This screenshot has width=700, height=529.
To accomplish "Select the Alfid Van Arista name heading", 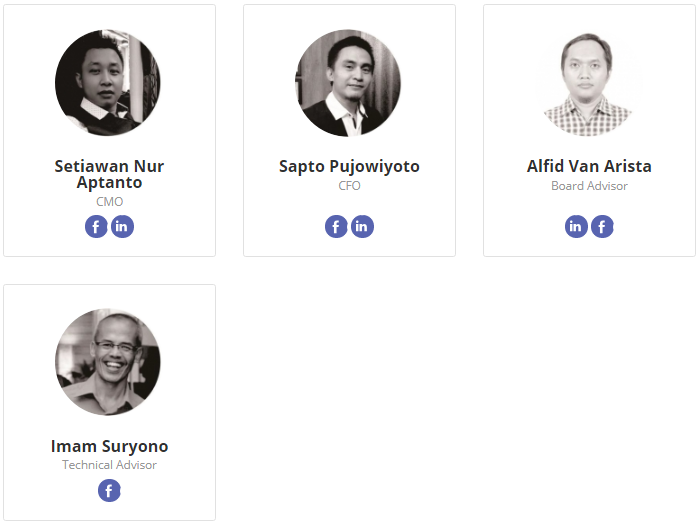I will point(589,166).
